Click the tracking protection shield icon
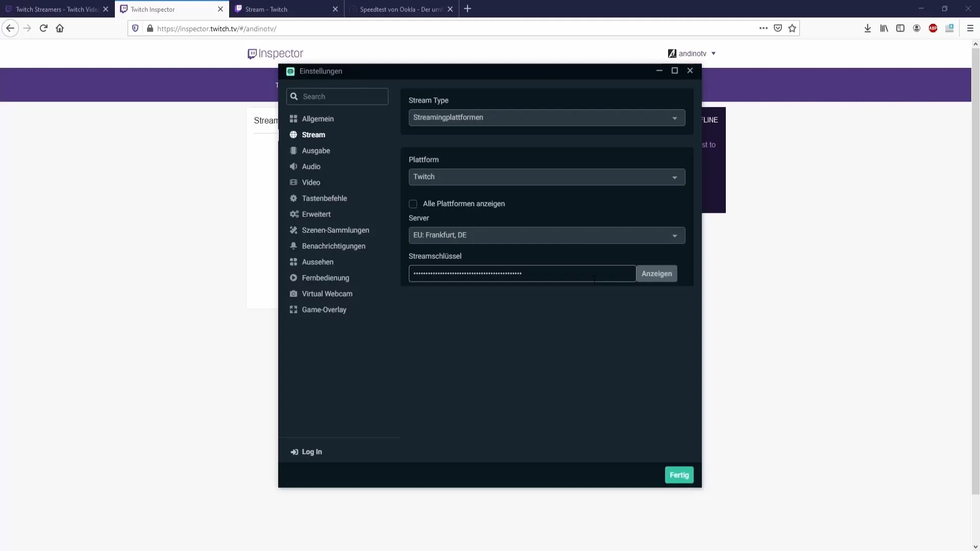This screenshot has width=980, height=551. click(135, 29)
